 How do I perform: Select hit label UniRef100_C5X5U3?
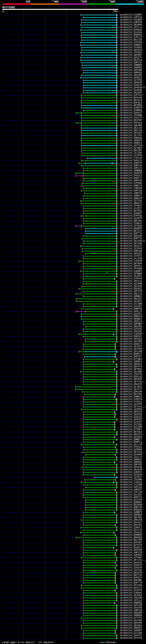pos(131,52)
